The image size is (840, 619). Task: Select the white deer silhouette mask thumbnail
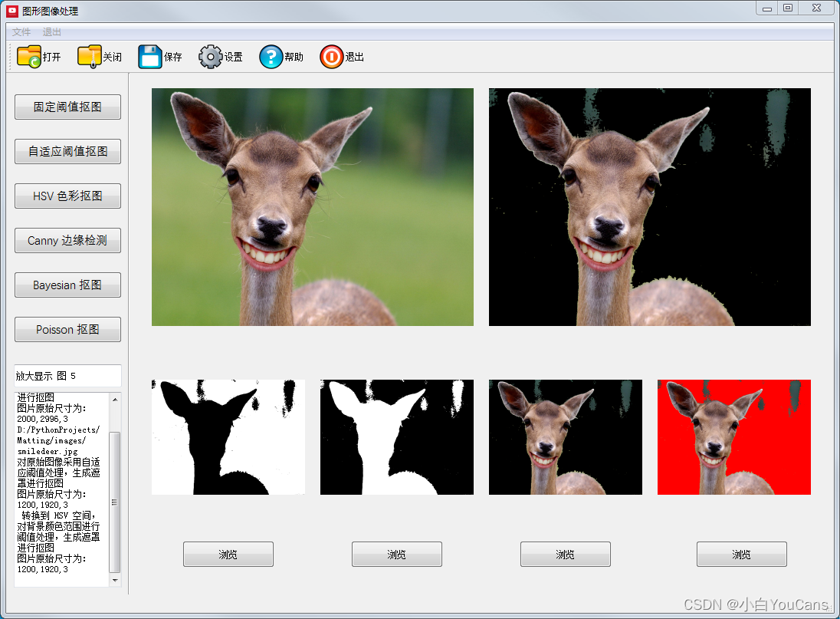click(x=397, y=437)
